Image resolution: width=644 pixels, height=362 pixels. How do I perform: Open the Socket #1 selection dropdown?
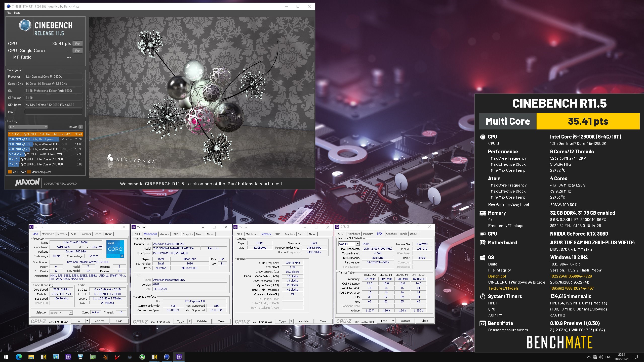[61, 312]
